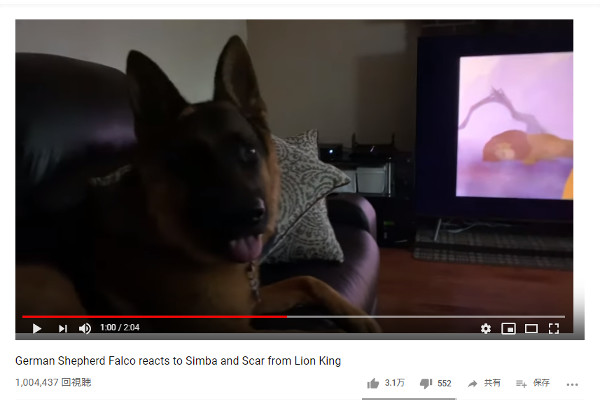Toggle theater mode
Screen dimensions: 600x400
pyautogui.click(x=531, y=328)
